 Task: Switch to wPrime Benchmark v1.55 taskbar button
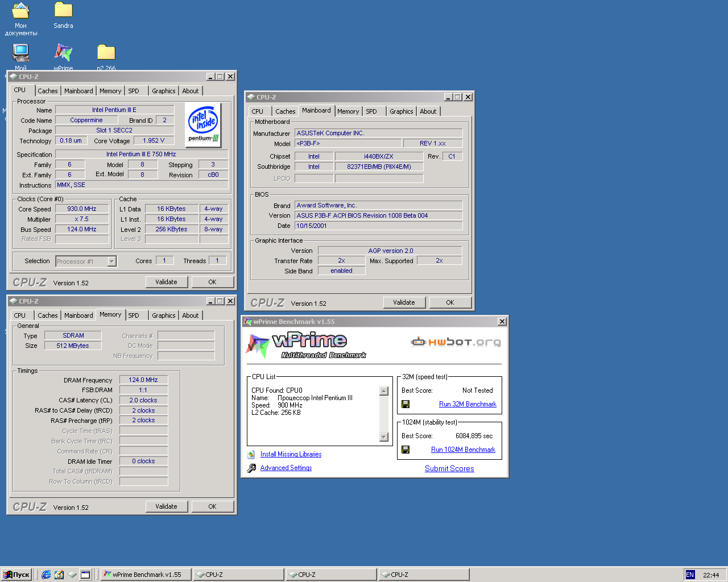pos(146,575)
